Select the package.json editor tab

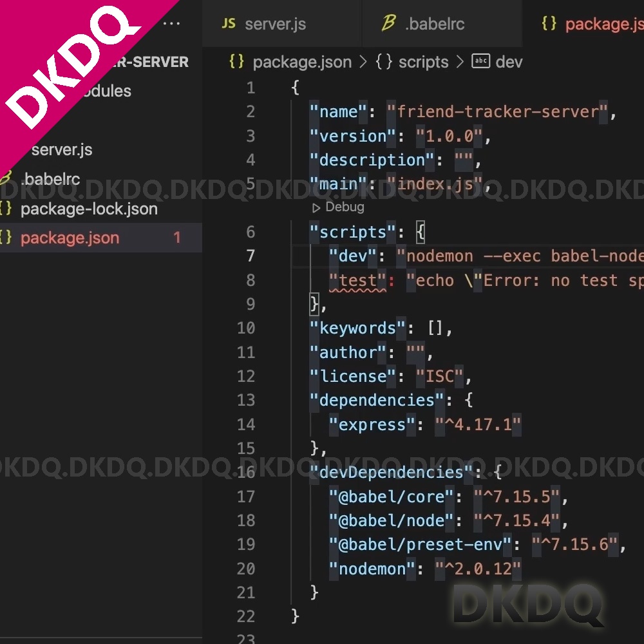[583, 23]
